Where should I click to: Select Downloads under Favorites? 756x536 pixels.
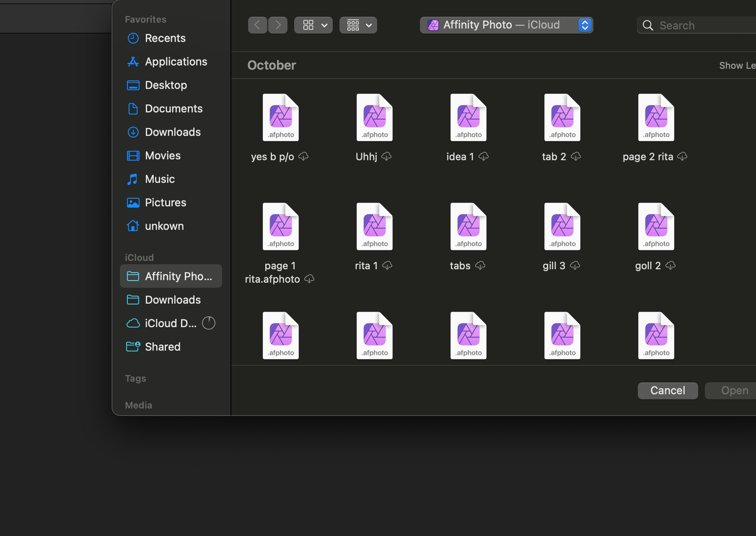pos(171,132)
